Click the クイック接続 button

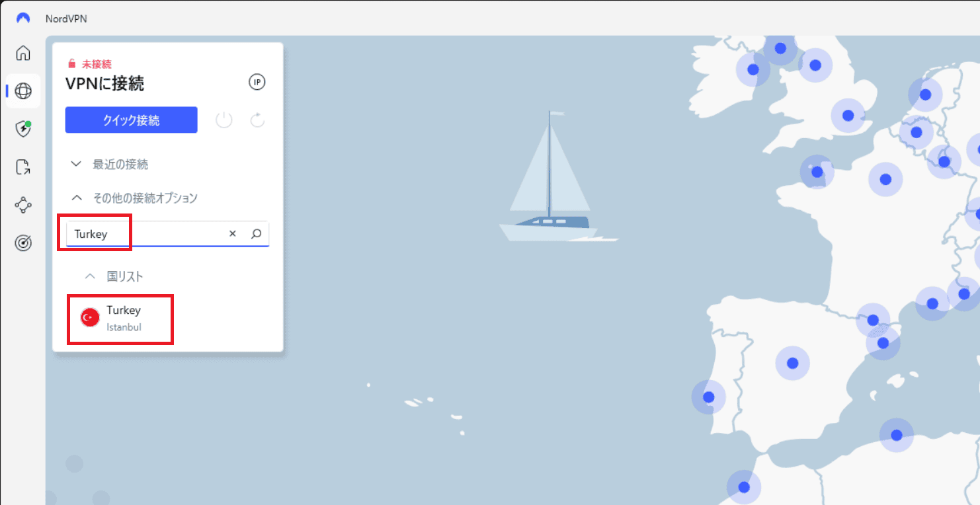(x=131, y=120)
